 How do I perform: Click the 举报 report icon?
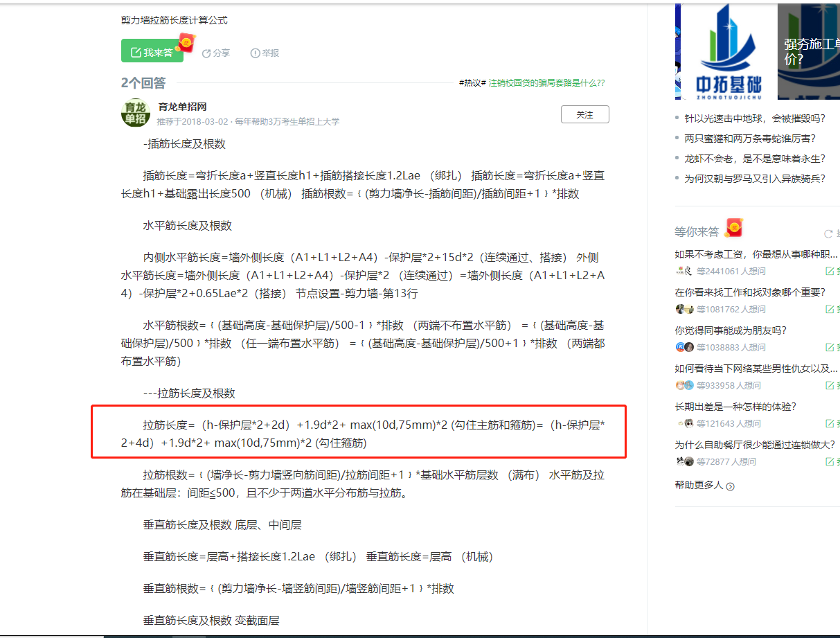255,53
